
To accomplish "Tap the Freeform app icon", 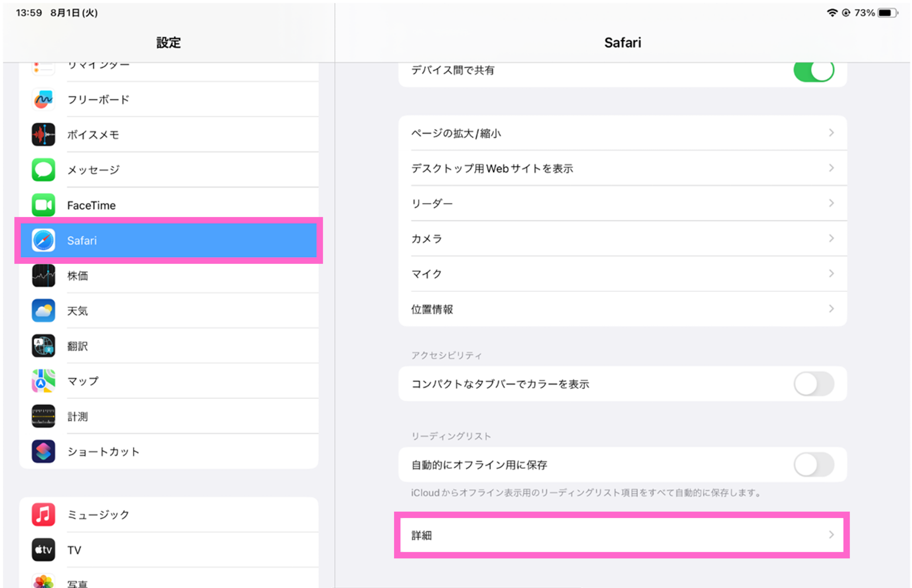I will [x=43, y=100].
